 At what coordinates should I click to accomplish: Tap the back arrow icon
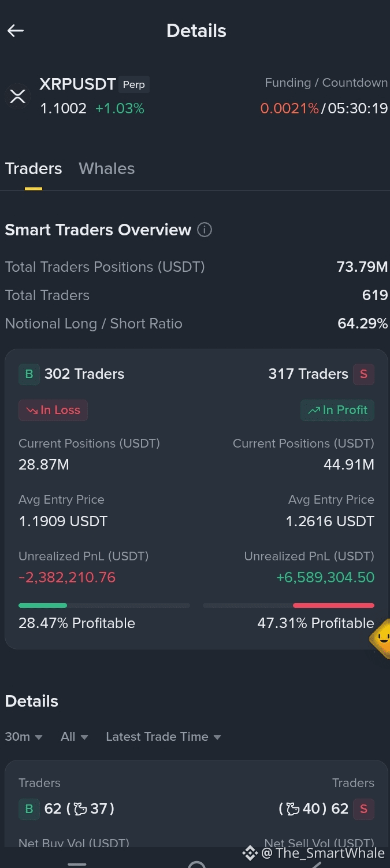tap(16, 31)
